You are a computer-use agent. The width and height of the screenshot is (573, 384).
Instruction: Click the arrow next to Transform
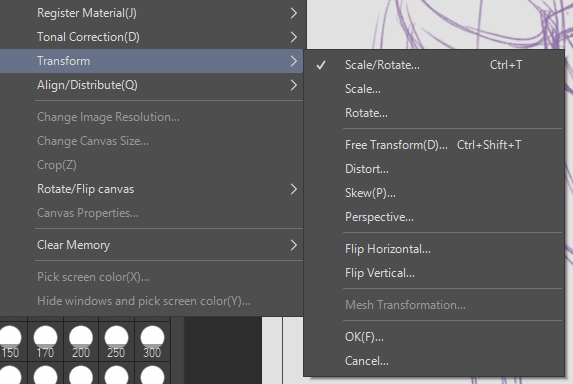(x=293, y=61)
